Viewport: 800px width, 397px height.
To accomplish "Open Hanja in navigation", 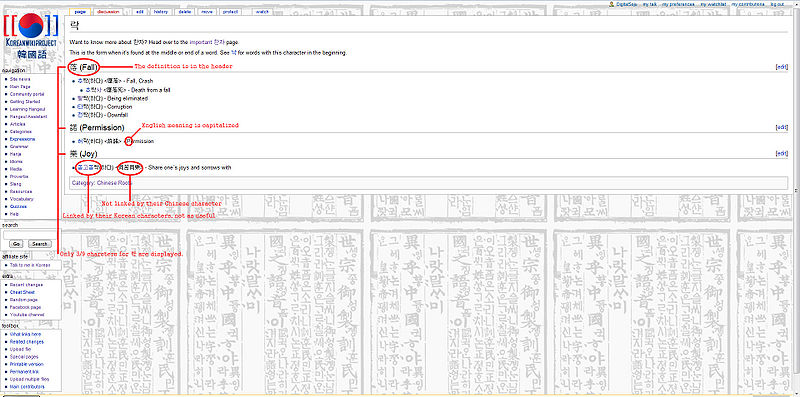I will (x=16, y=154).
